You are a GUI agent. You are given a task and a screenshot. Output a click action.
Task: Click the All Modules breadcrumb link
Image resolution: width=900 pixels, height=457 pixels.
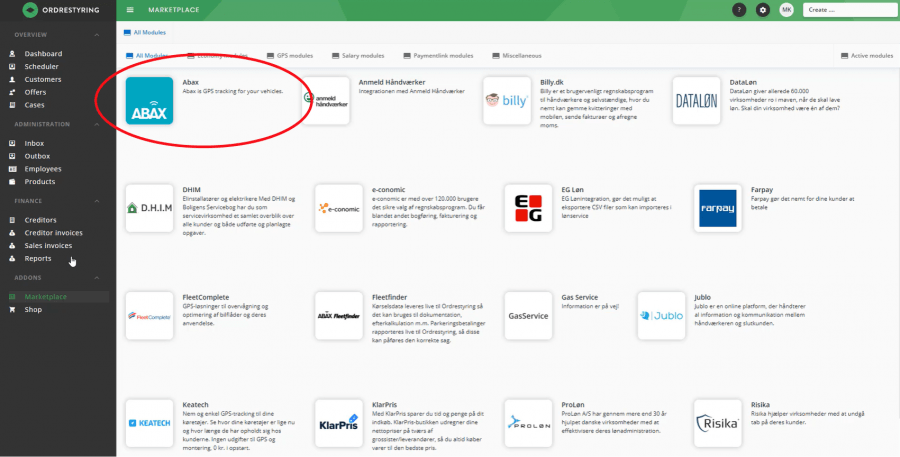(149, 33)
